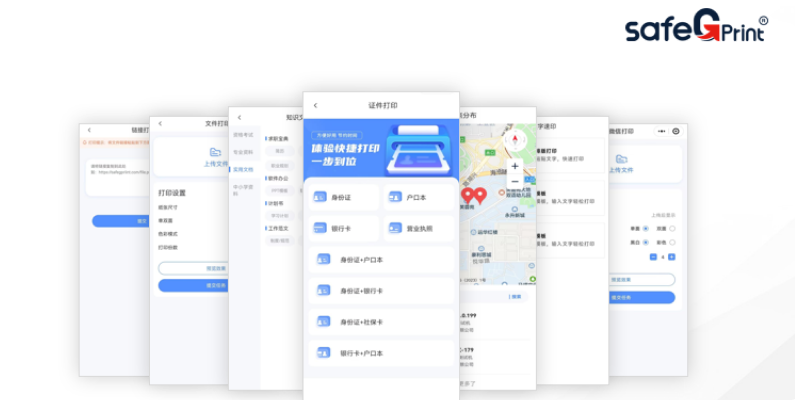Open the 户口本 print option
Screen dimensions: 800x400
pyautogui.click(x=418, y=197)
